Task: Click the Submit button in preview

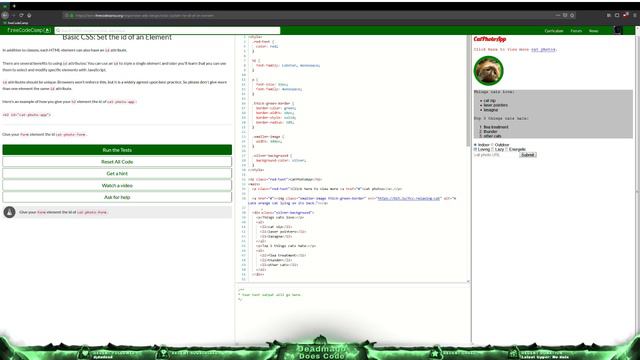Action: (528, 155)
